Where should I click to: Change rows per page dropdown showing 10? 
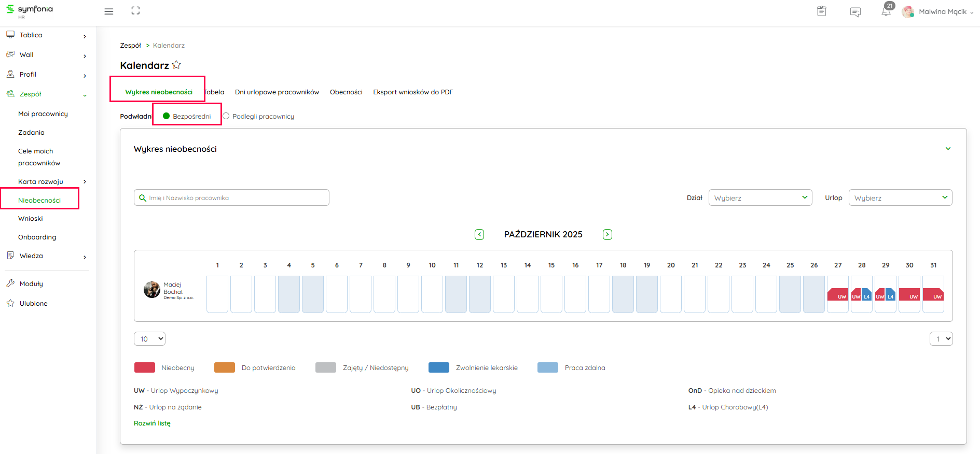(x=149, y=339)
